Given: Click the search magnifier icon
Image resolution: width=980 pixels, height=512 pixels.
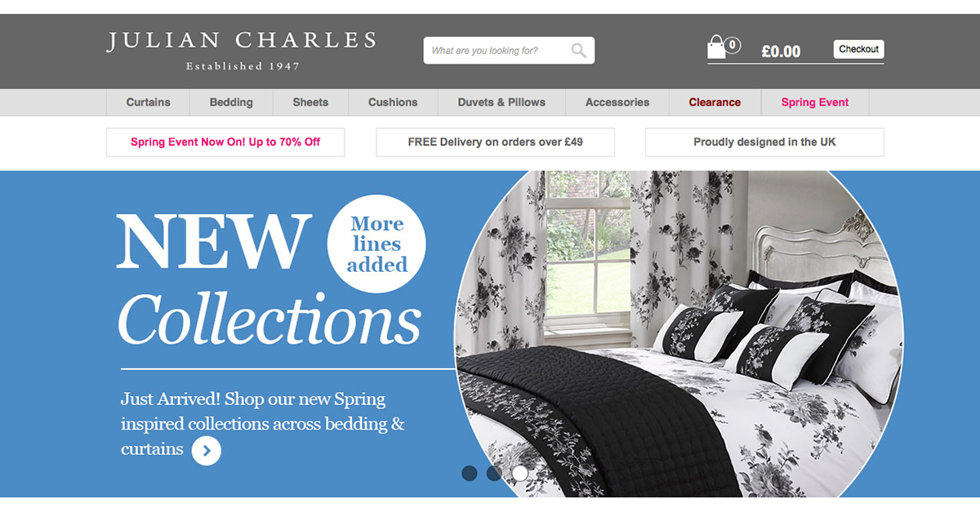Looking at the screenshot, I should point(578,51).
